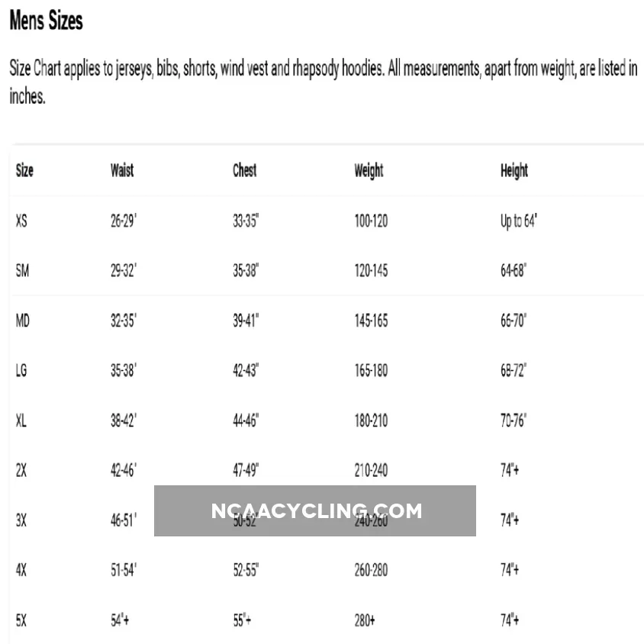Click the "Up to 64" height cell
This screenshot has width=644, height=644.
point(519,221)
